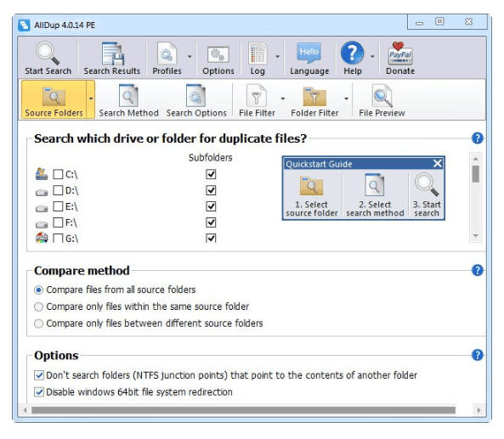
Task: Open Help question mark toolbar icon
Action: pos(352,53)
